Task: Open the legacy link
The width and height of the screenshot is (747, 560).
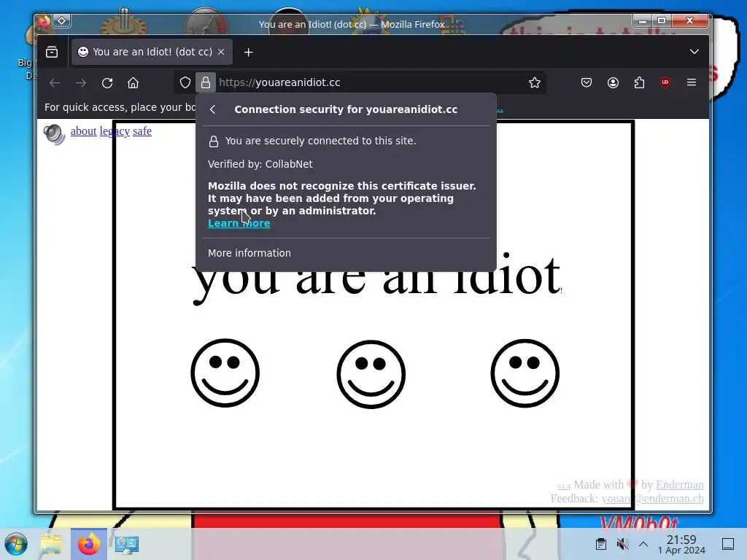Action: (115, 131)
